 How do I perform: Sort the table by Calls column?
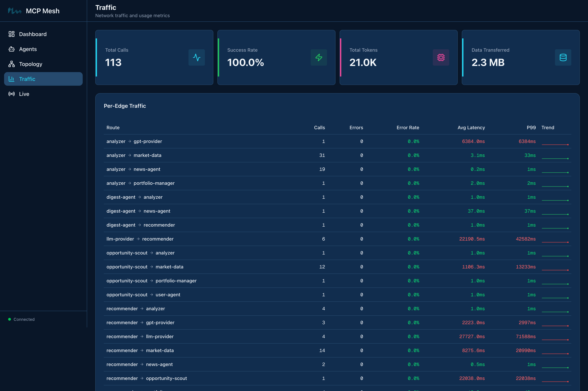coord(320,128)
